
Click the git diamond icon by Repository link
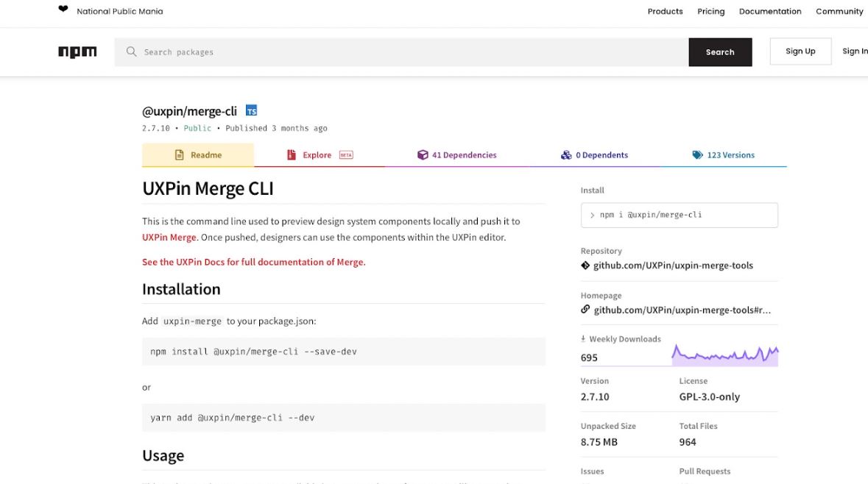point(585,266)
